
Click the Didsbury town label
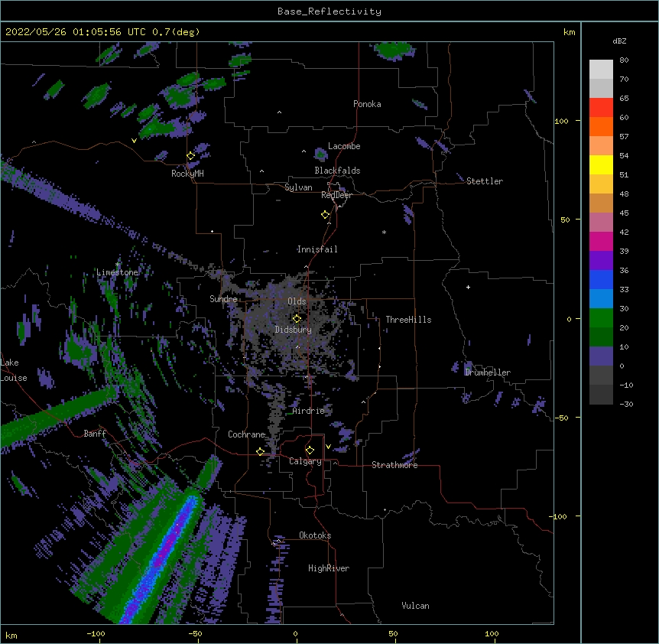[294, 330]
